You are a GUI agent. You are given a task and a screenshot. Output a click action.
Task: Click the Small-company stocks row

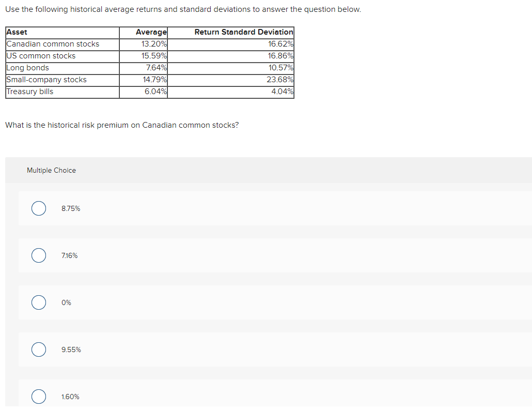45,80
